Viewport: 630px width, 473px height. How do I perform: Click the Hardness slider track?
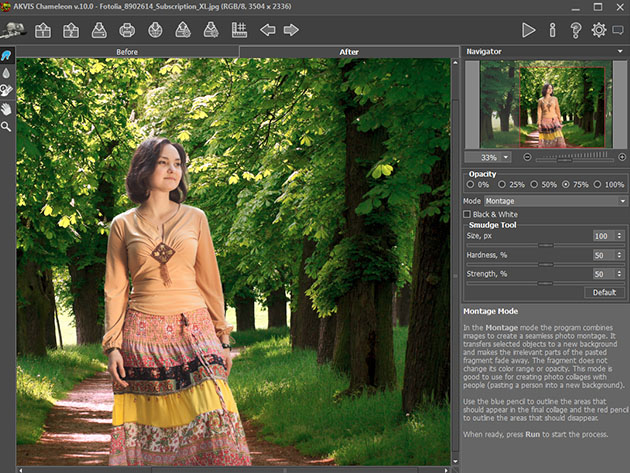point(545,264)
